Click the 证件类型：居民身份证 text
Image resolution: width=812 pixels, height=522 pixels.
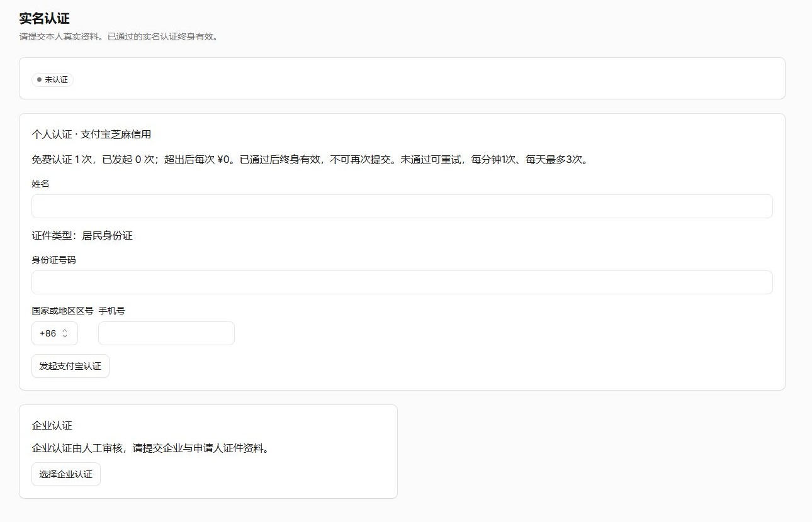tap(82, 236)
